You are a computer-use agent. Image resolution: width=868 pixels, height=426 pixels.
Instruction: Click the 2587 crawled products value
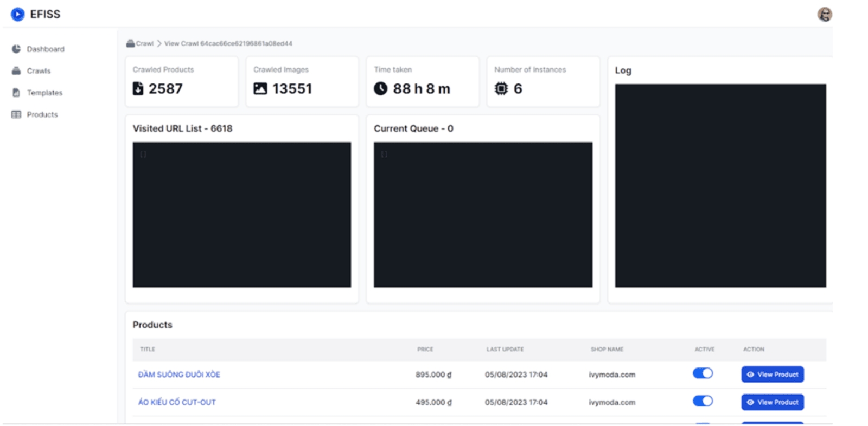[x=165, y=88]
